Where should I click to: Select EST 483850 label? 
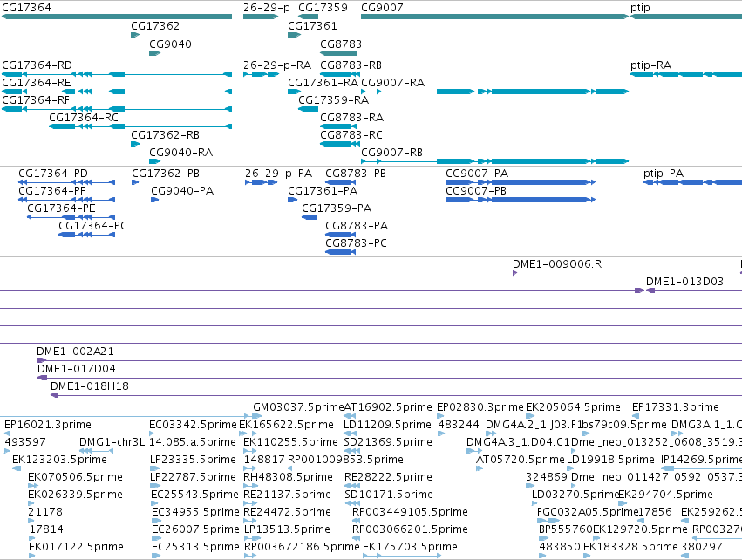tap(560, 547)
